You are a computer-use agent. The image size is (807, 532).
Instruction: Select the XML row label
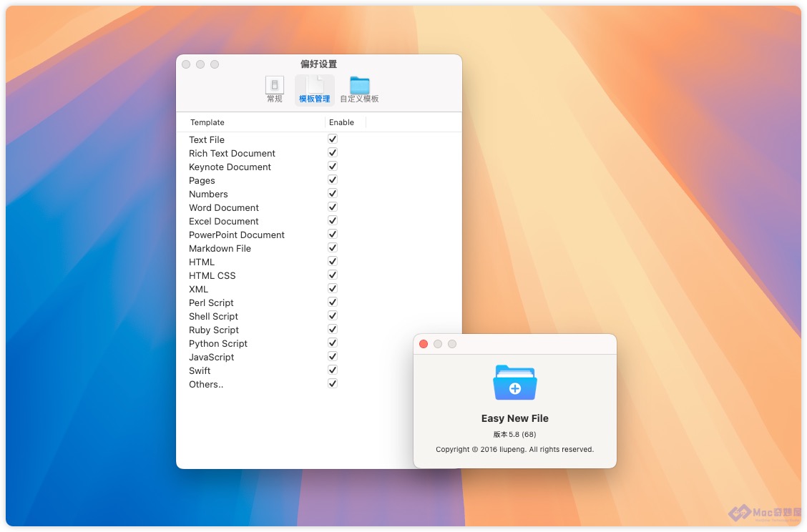click(198, 289)
